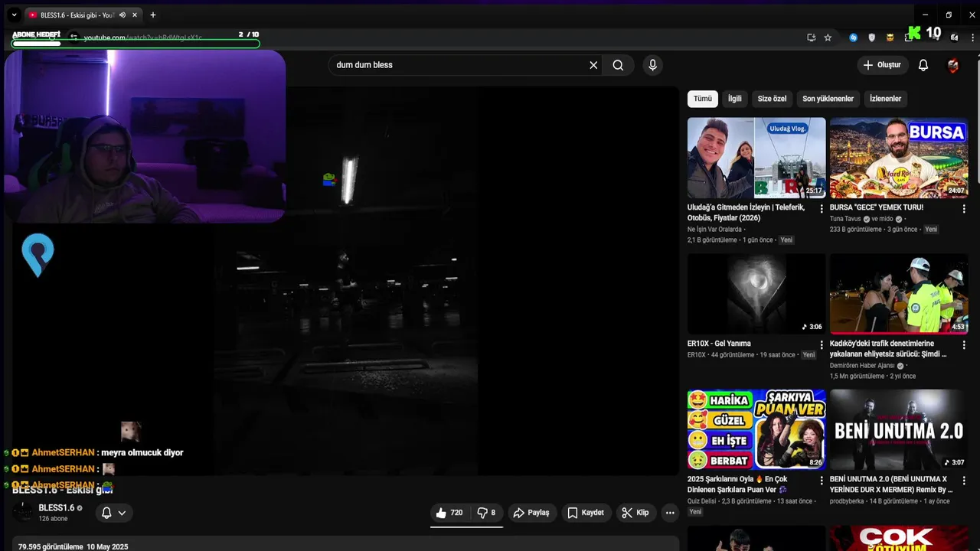Like the video with thumbs up
The width and height of the screenshot is (980, 551).
pyautogui.click(x=449, y=513)
